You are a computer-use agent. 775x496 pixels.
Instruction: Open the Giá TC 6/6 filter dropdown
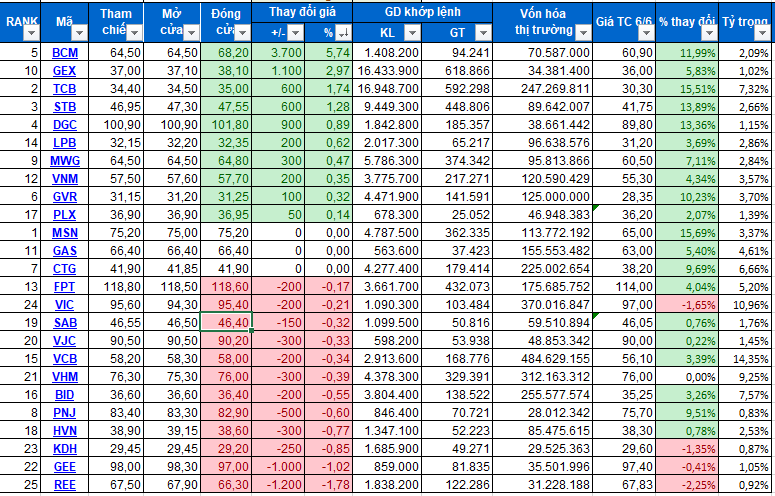[646, 33]
